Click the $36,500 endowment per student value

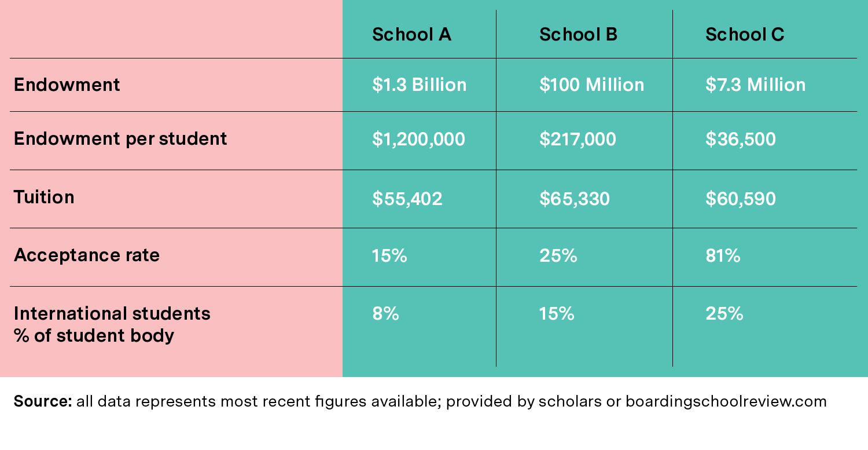pyautogui.click(x=740, y=140)
